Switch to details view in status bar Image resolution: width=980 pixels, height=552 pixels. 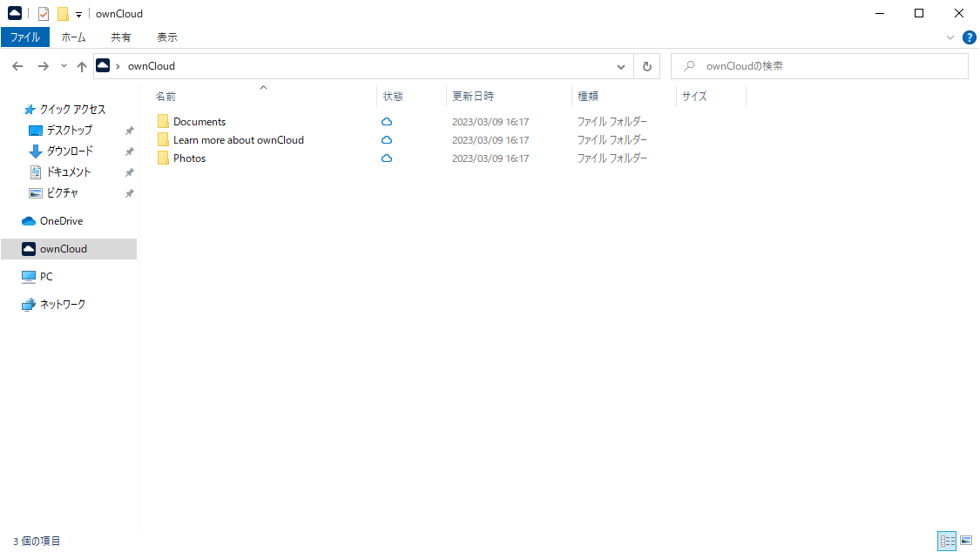point(947,541)
